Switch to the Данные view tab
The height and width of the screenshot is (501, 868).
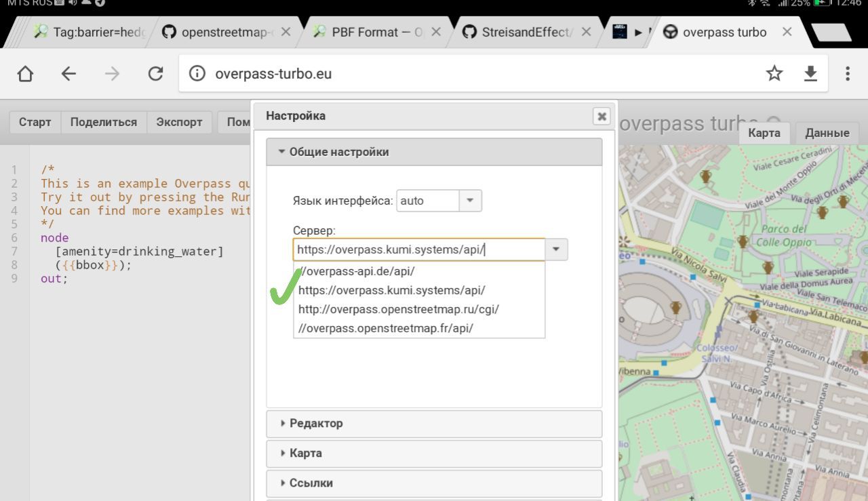[827, 133]
